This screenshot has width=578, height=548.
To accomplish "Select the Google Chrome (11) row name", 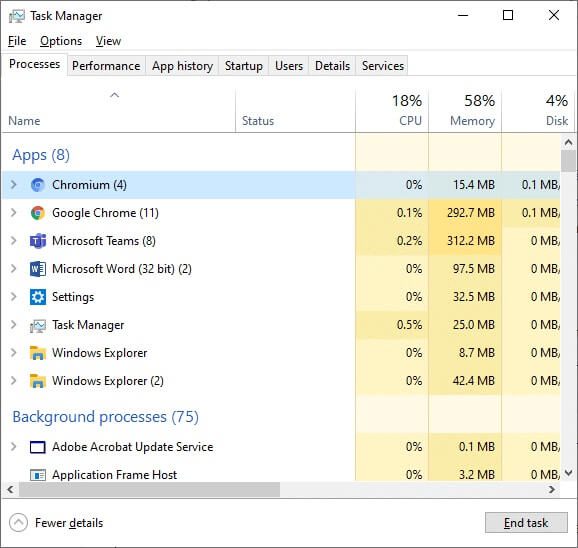I will [x=105, y=213].
